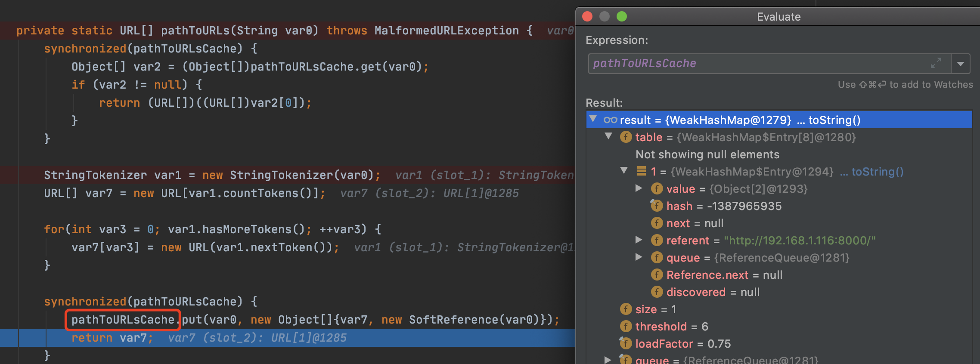980x364 pixels.
Task: Collapse the table field node
Action: point(608,136)
